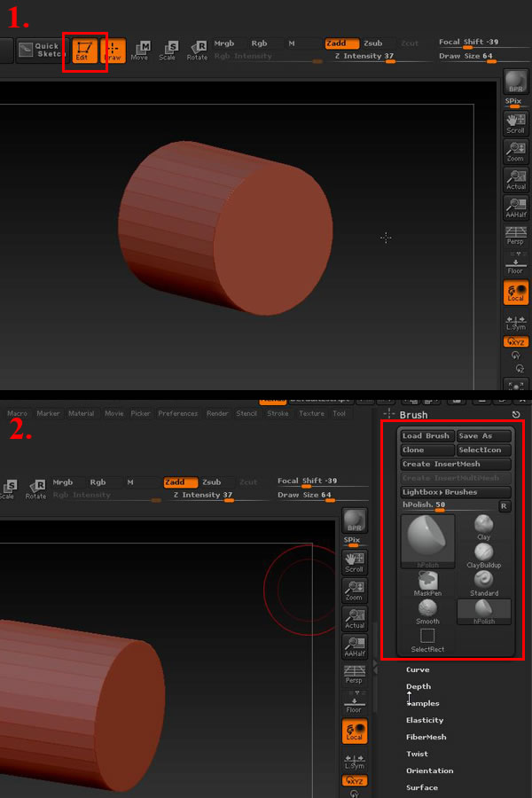Open the Texture menu
This screenshot has width=532, height=798.
pyautogui.click(x=311, y=414)
